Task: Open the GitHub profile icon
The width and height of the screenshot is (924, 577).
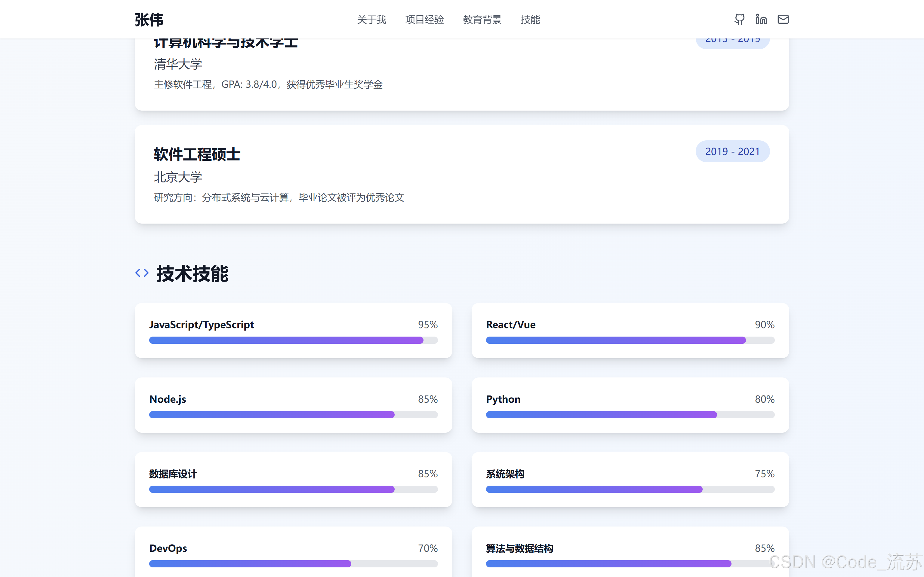Action: [x=739, y=19]
